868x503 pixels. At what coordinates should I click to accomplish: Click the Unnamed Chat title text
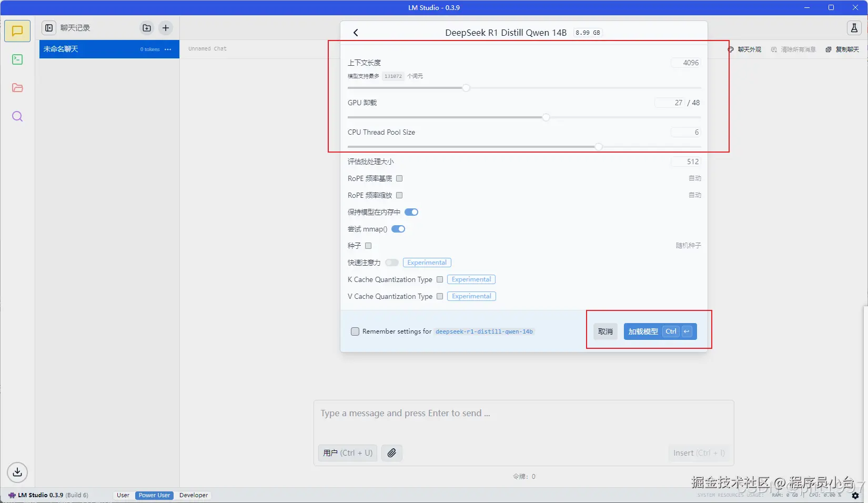pos(207,48)
